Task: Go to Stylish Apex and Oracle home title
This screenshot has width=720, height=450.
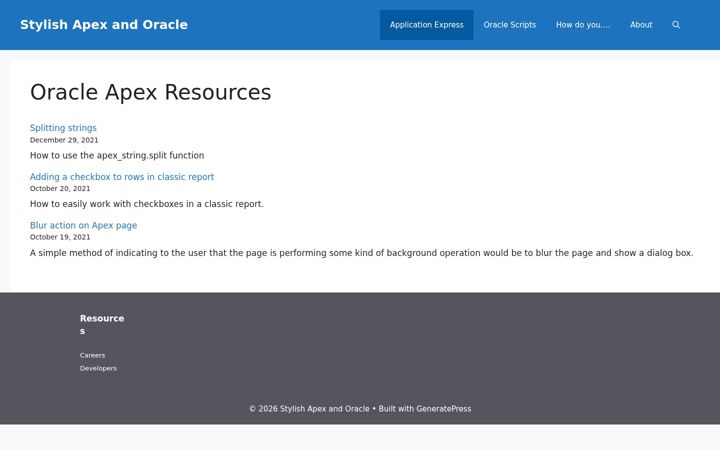Action: click(x=104, y=25)
